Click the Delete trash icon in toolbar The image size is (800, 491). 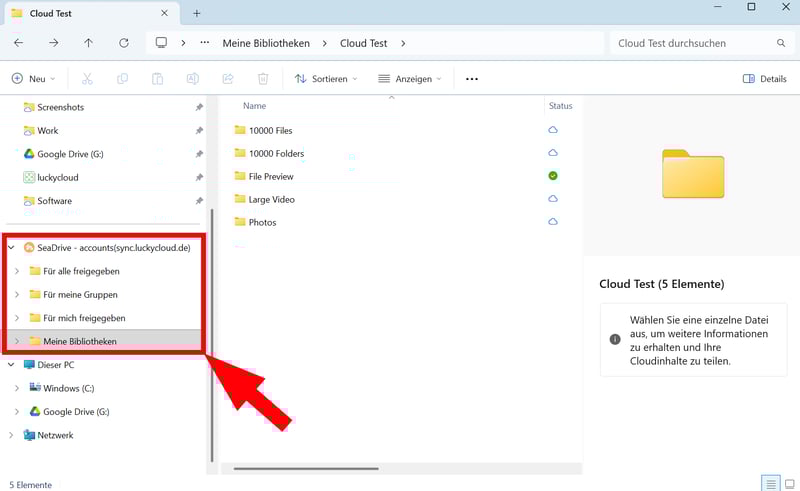pyautogui.click(x=263, y=79)
